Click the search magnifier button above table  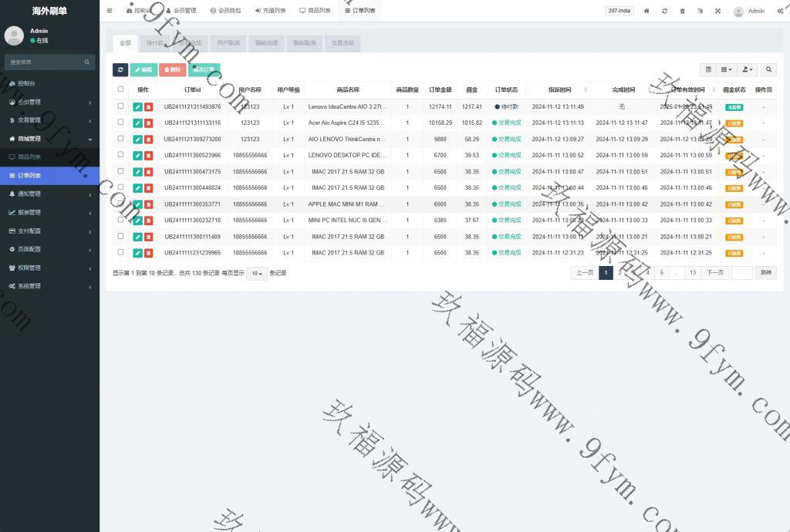[x=768, y=69]
